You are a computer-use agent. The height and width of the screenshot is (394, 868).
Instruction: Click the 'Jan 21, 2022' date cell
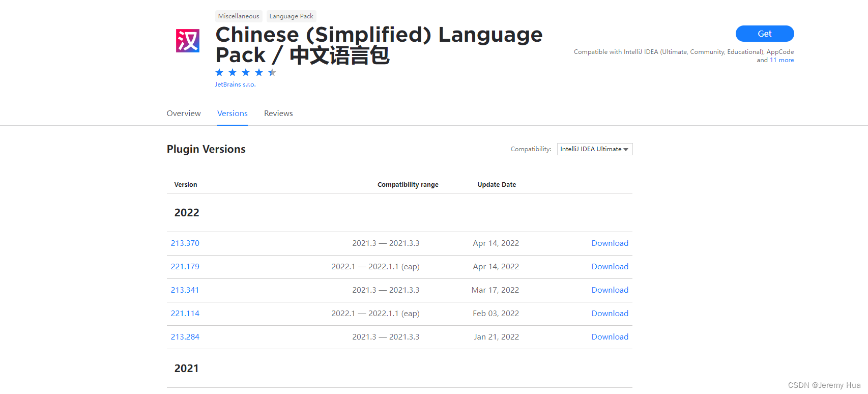[x=497, y=337]
